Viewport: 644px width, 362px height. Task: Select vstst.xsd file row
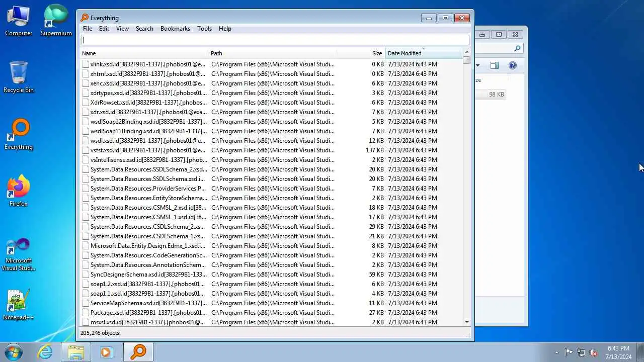point(271,150)
